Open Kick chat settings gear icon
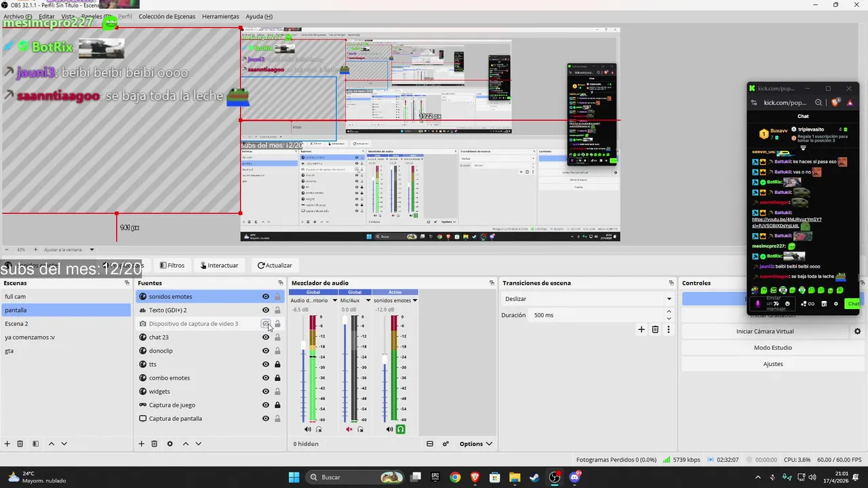 tap(835, 304)
